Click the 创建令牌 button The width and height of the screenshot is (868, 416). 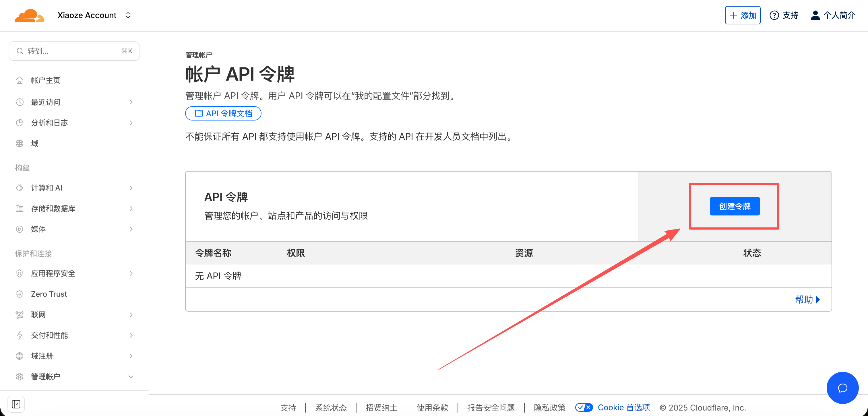point(735,206)
